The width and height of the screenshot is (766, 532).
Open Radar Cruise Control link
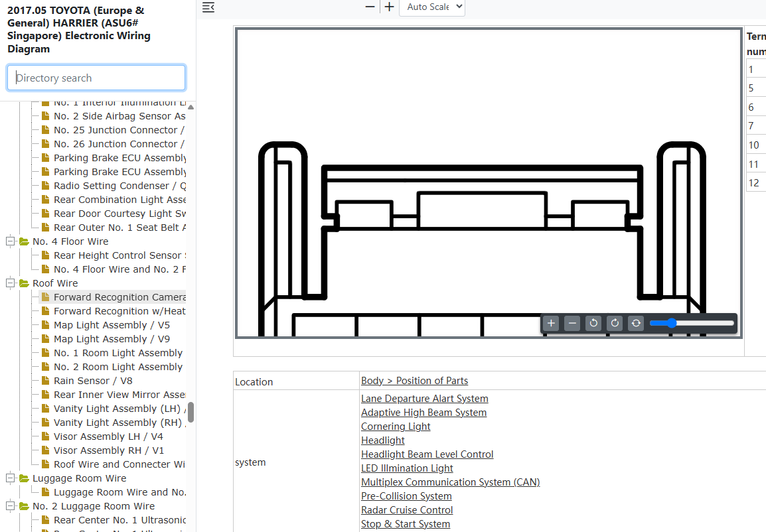tap(407, 510)
